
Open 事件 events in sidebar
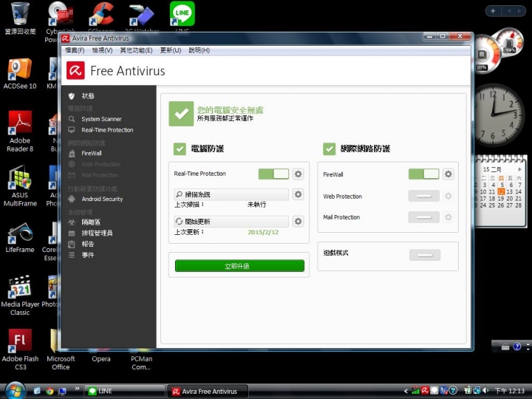click(x=87, y=255)
